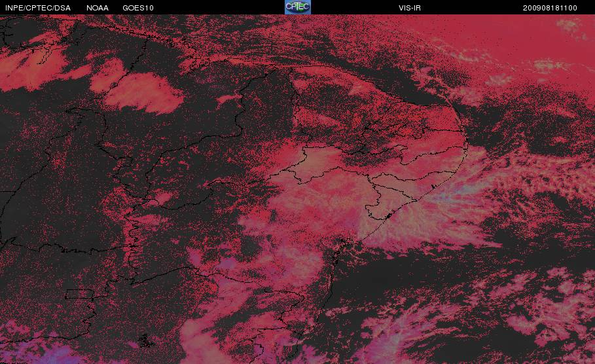595x364 pixels.
Task: Click the thin pink cloud streak east of the large patch
Action: [228, 99]
